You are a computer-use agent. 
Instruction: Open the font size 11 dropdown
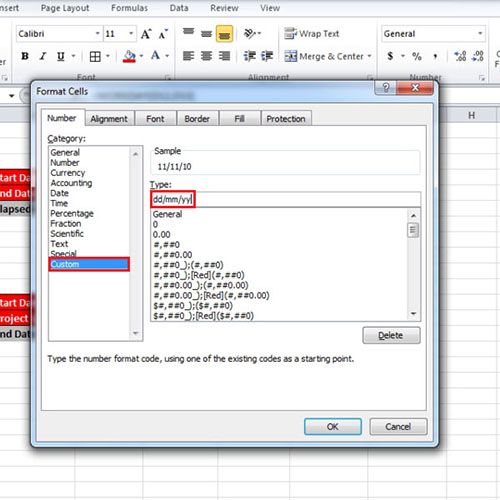tap(131, 34)
